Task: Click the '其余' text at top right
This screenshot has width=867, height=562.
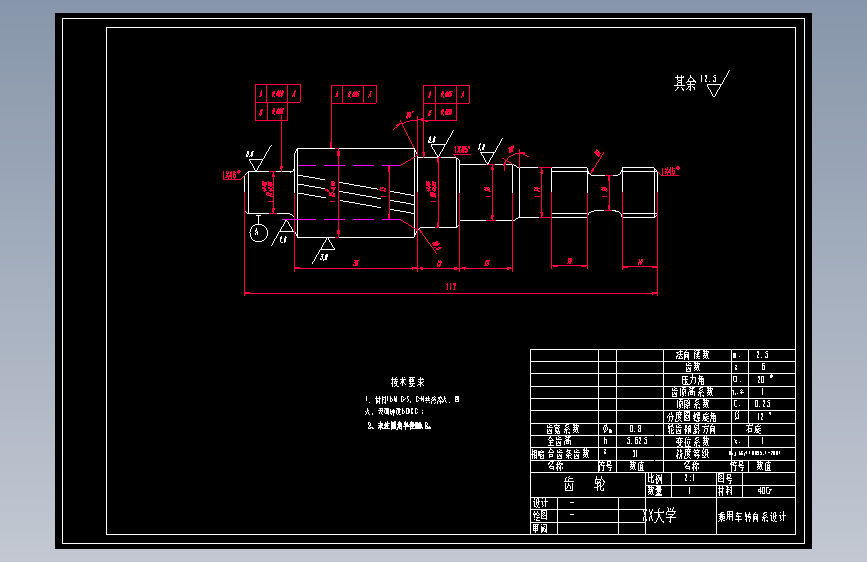Action: 685,84
